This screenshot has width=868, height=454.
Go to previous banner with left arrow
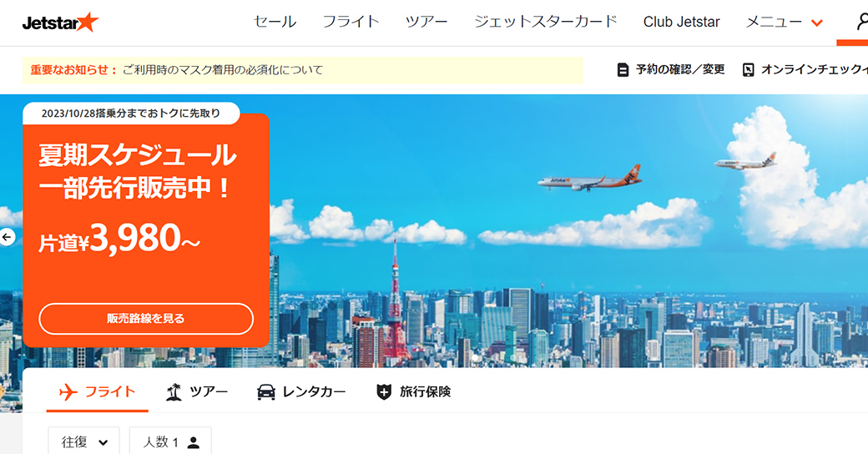click(7, 237)
